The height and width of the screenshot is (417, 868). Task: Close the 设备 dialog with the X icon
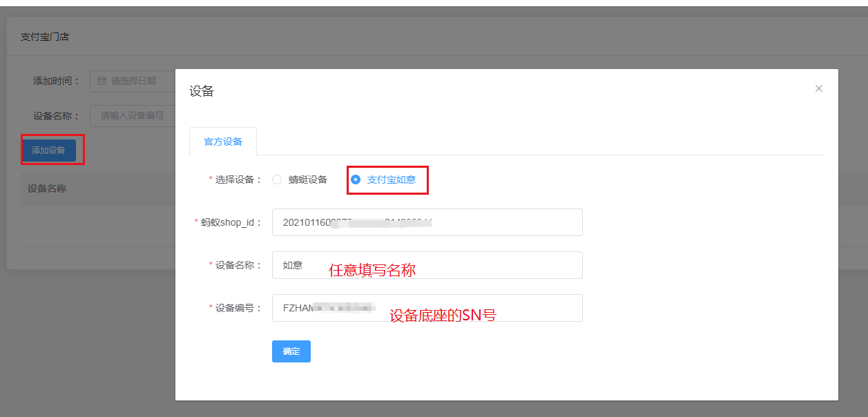pyautogui.click(x=819, y=88)
